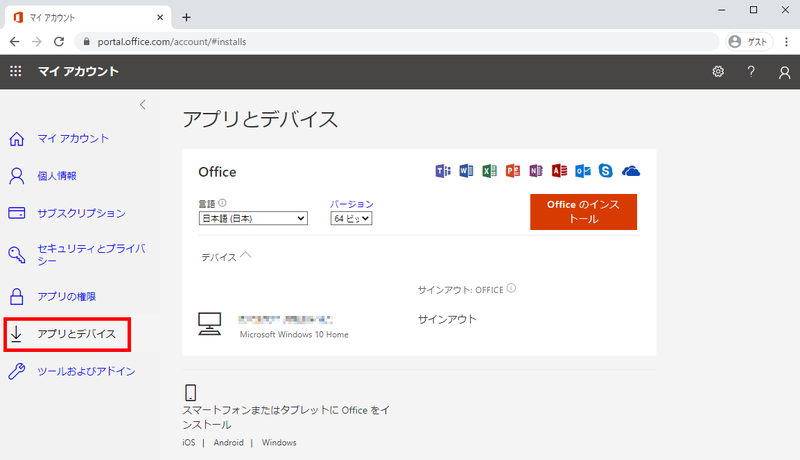The width and height of the screenshot is (800, 460).
Task: Click info icon next to サインアウト: OFFICE
Action: tap(511, 288)
